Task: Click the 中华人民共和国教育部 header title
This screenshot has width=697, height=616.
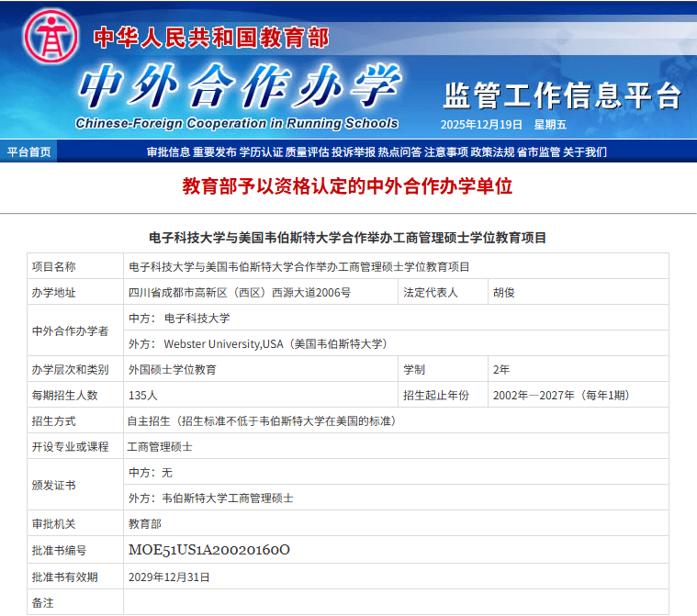Action: coord(211,38)
